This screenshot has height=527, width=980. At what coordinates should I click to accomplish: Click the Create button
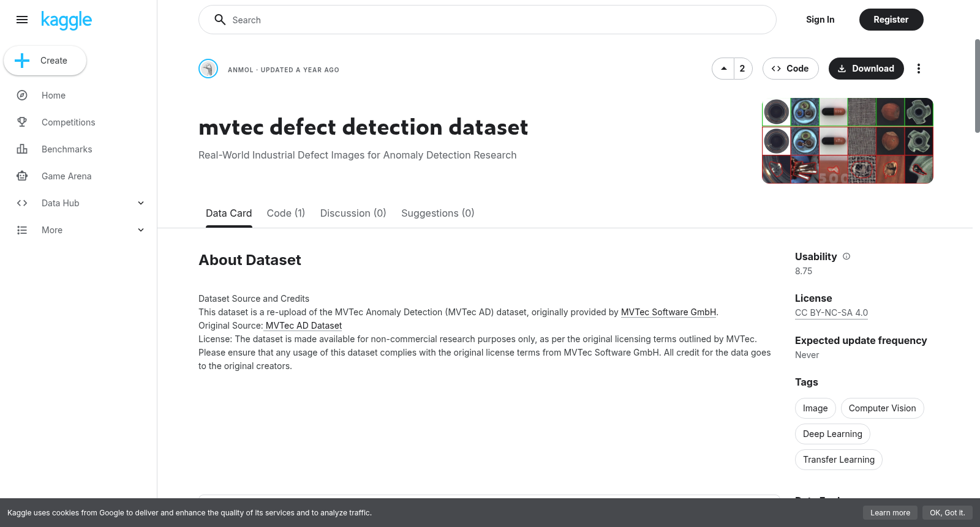tap(45, 61)
